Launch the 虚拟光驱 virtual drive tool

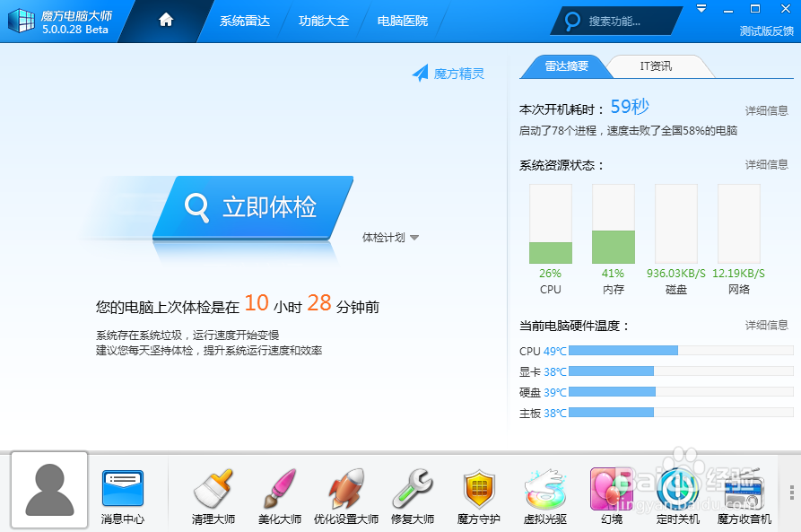pos(544,495)
